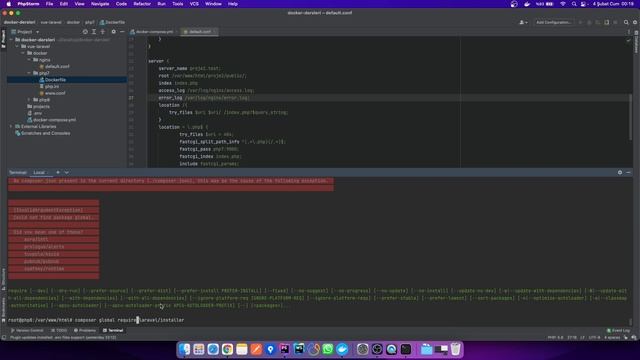Click the Search Everywhere magnifier in PhpStorm toolbar
640x360 pixels.
(626, 22)
